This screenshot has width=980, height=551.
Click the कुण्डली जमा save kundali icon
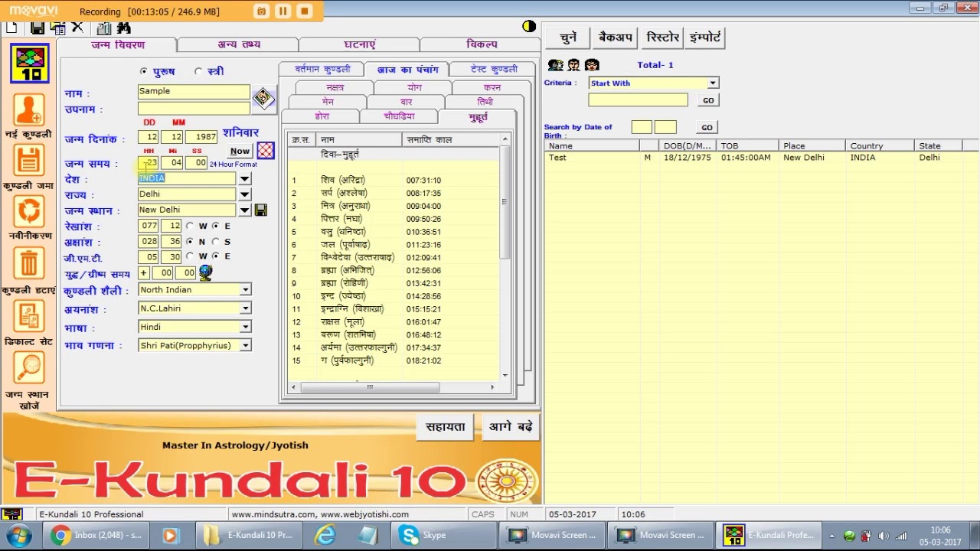tap(29, 161)
